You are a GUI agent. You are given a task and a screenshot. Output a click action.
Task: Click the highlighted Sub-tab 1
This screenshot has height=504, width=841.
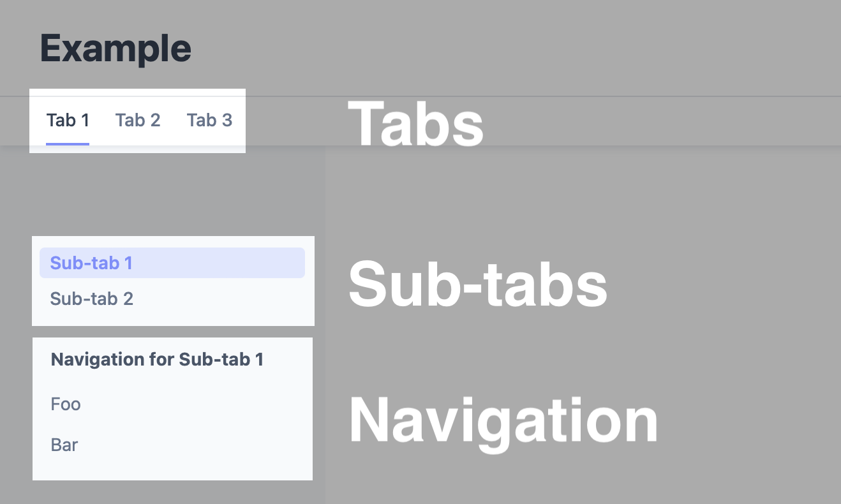[x=91, y=262]
